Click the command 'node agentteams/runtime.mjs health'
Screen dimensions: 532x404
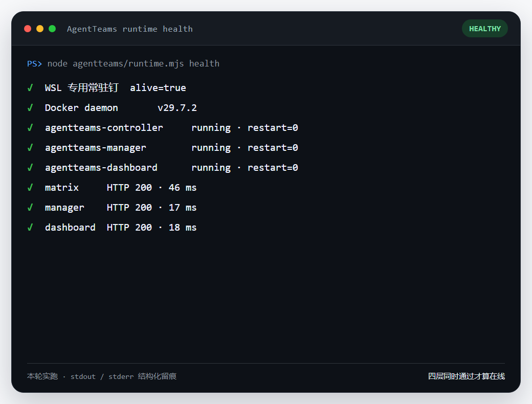pyautogui.click(x=134, y=64)
